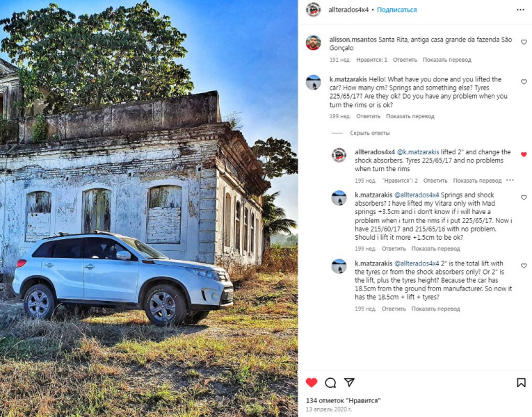Open the three-dot post options menu
This screenshot has width=532, height=417.
(x=520, y=10)
